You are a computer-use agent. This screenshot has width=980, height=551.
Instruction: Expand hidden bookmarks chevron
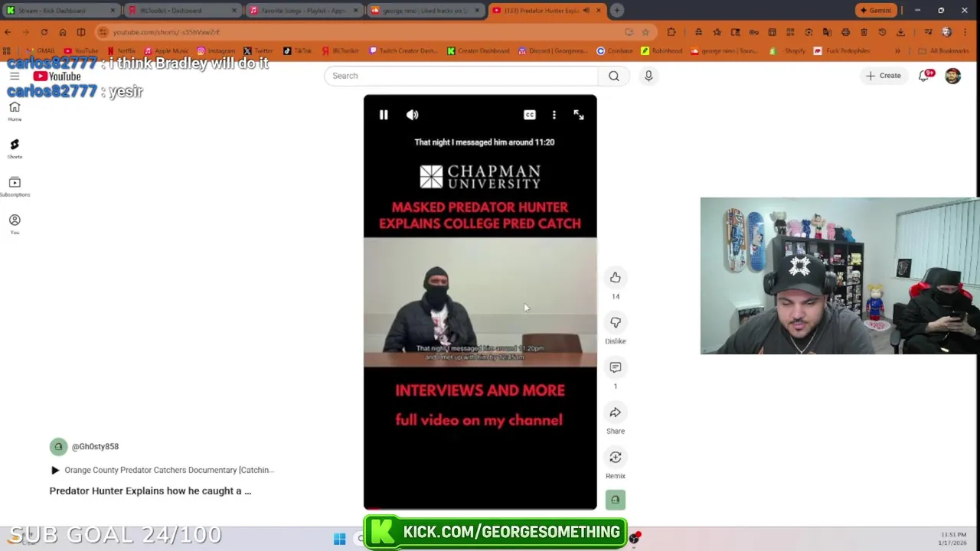[x=897, y=51]
